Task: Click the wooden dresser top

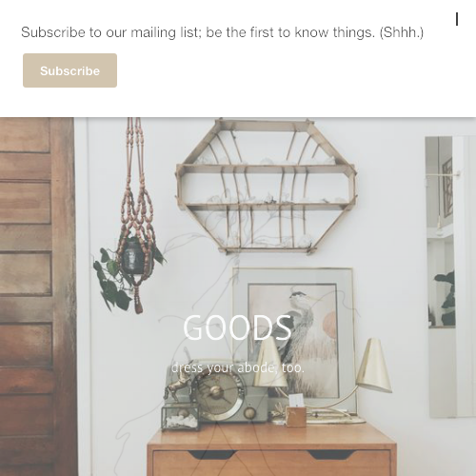Action: (272, 436)
